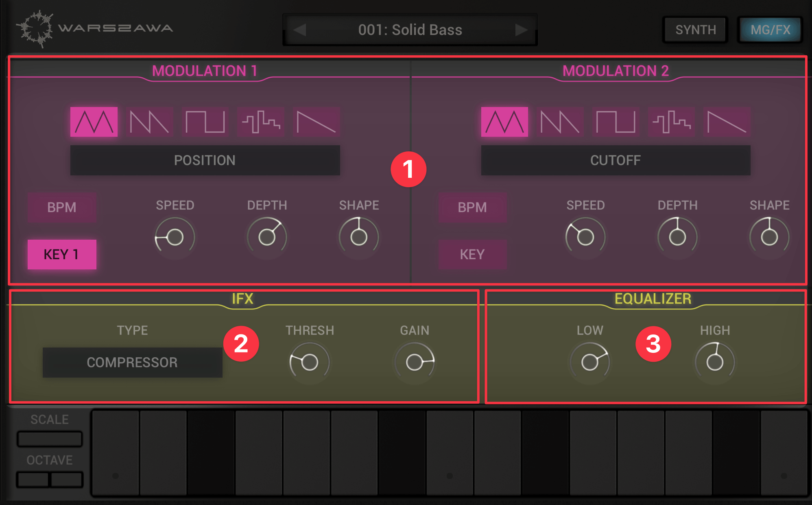Click the OCTAVE down button
Viewport: 812px width, 505px height.
[33, 480]
